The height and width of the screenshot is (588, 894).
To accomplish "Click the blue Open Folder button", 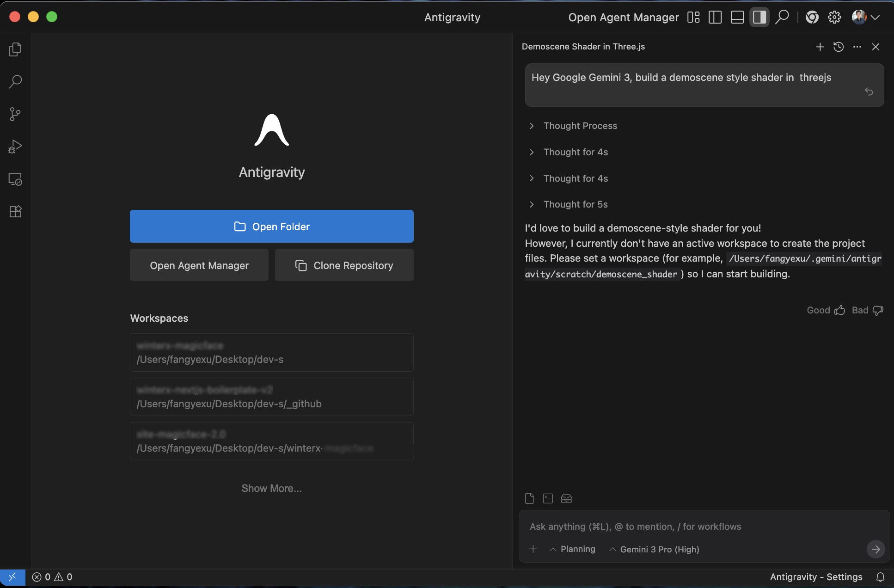I will [x=271, y=227].
